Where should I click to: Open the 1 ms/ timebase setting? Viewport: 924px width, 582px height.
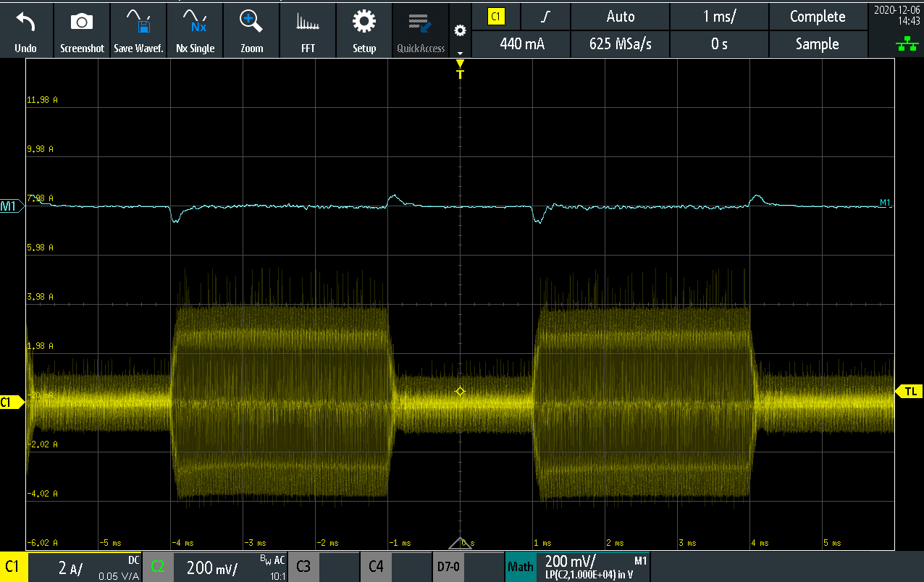pyautogui.click(x=719, y=17)
